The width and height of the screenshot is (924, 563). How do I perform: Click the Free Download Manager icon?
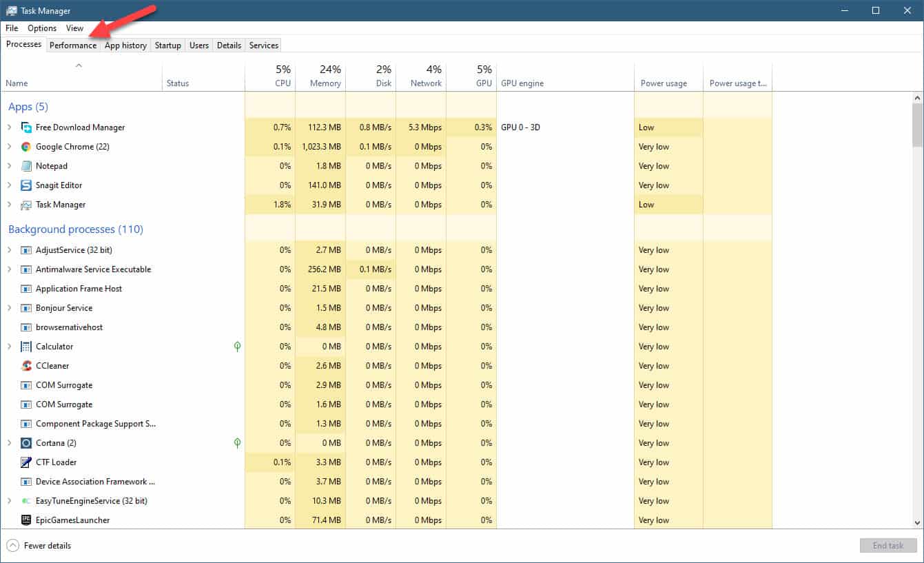(26, 127)
